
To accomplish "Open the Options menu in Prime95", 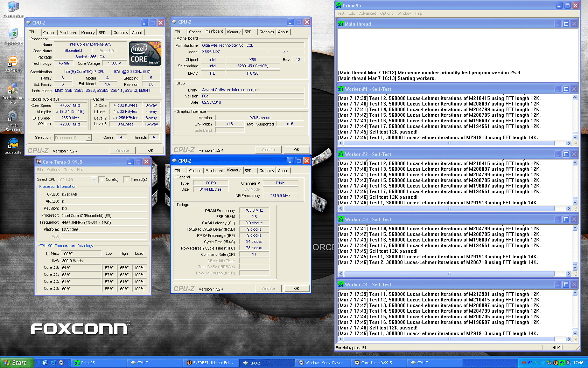I will (387, 13).
